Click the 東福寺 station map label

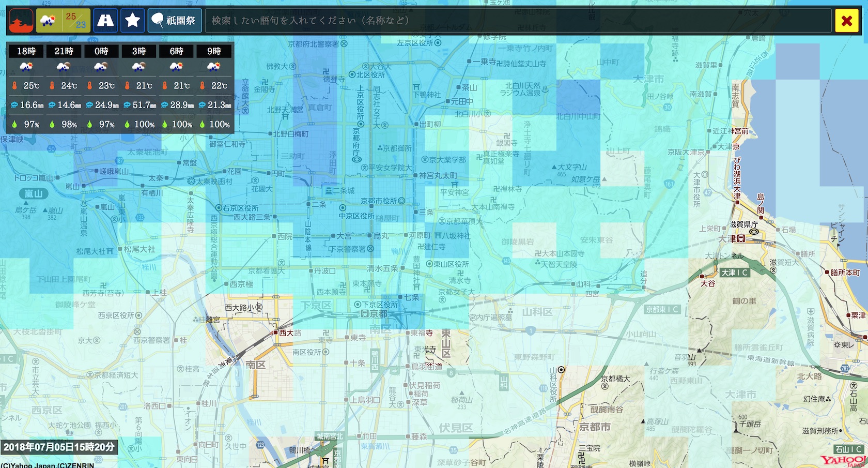422,333
